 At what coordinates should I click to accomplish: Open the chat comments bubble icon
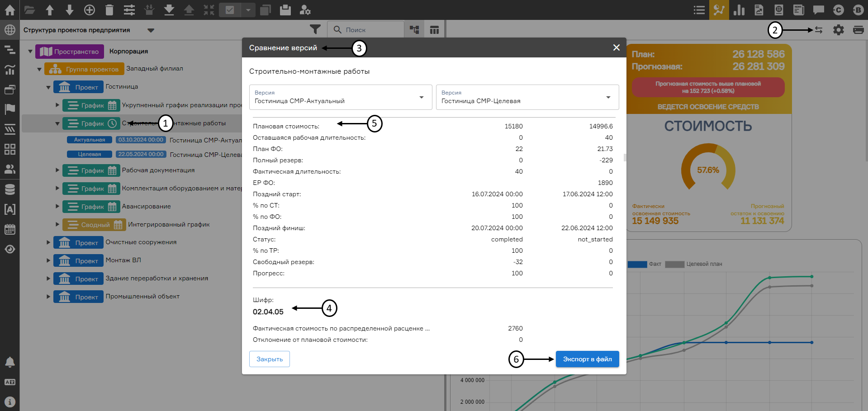point(819,9)
